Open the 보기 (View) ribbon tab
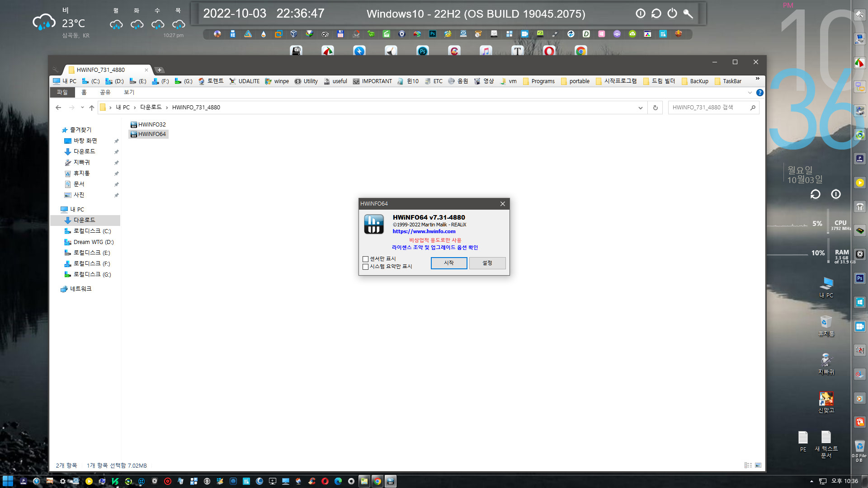The width and height of the screenshot is (868, 488). point(129,92)
